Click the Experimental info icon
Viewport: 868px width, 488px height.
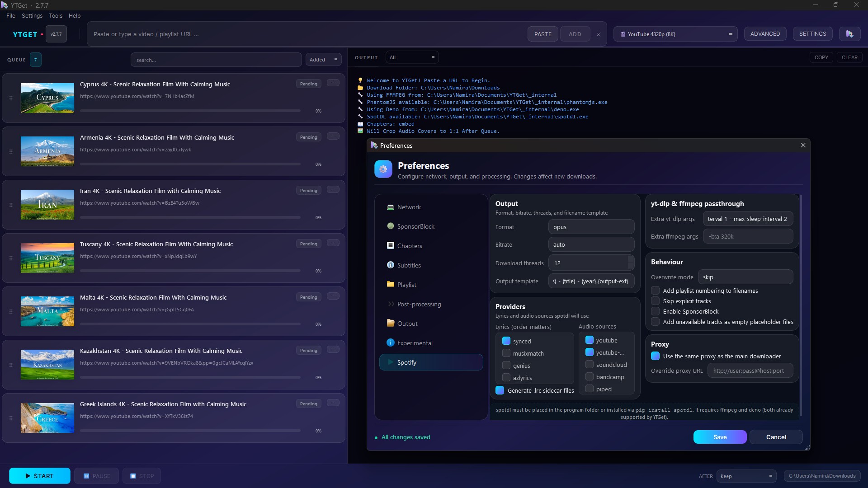[391, 343]
